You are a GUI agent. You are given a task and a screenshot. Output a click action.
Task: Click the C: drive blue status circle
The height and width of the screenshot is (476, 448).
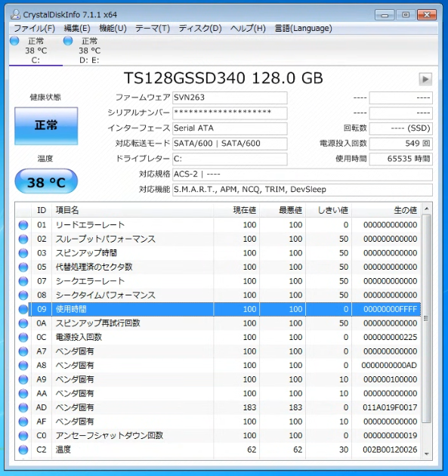pyautogui.click(x=14, y=41)
